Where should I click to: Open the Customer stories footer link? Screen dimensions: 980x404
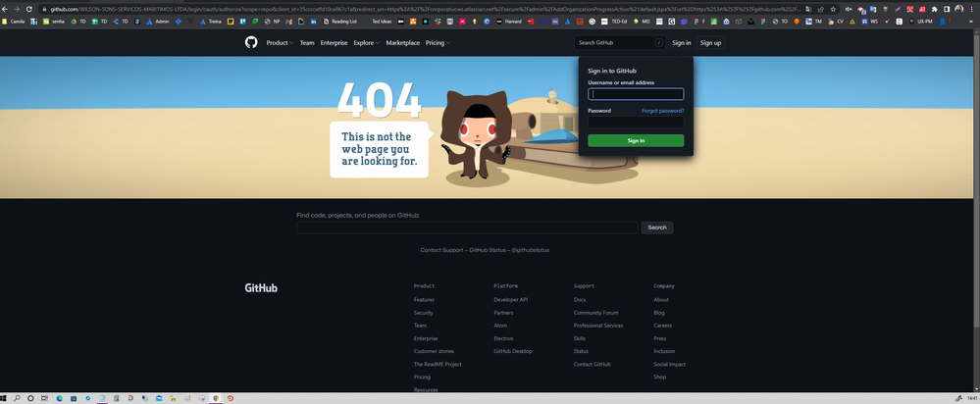434,352
